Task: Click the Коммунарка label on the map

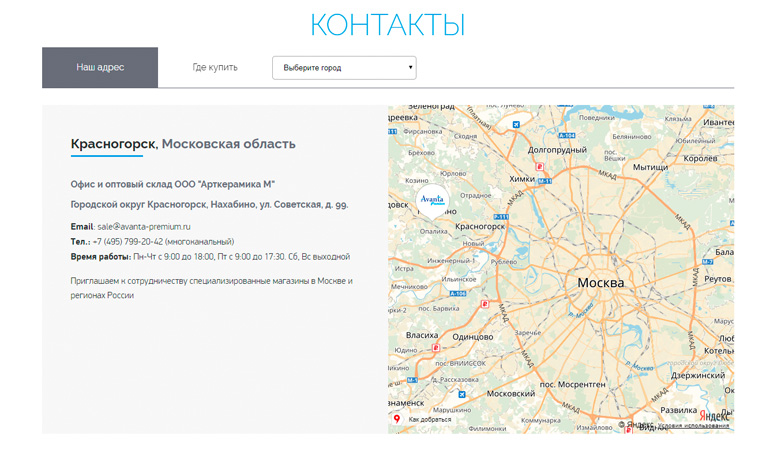Action: click(x=540, y=420)
